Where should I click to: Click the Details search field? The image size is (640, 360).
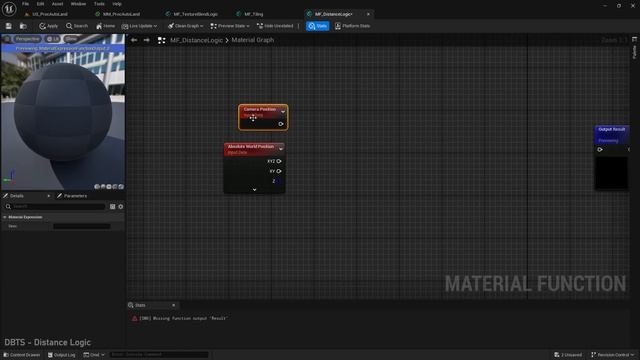tap(55, 207)
